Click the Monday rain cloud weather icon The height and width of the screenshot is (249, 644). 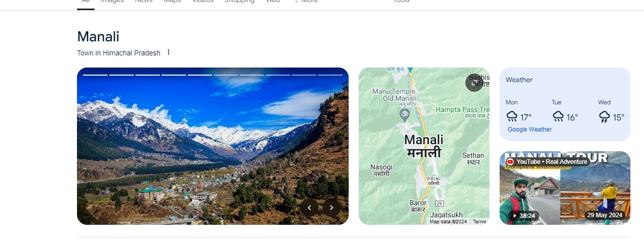pos(512,117)
